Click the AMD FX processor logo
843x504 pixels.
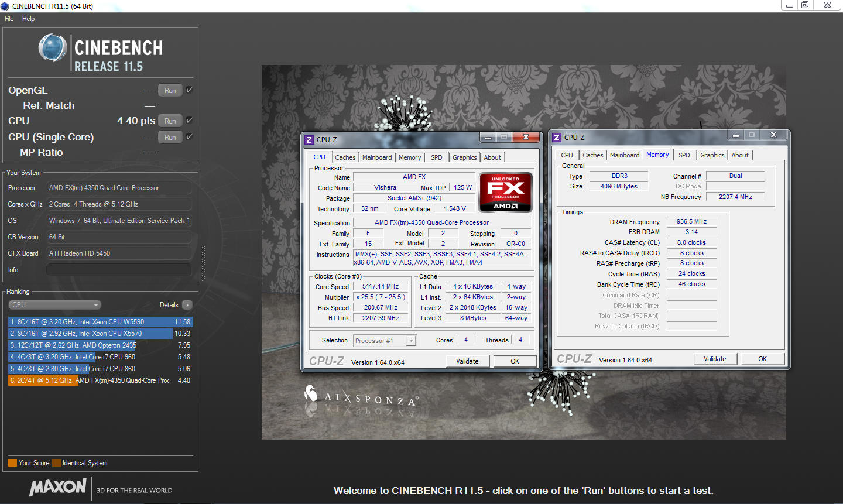point(505,192)
